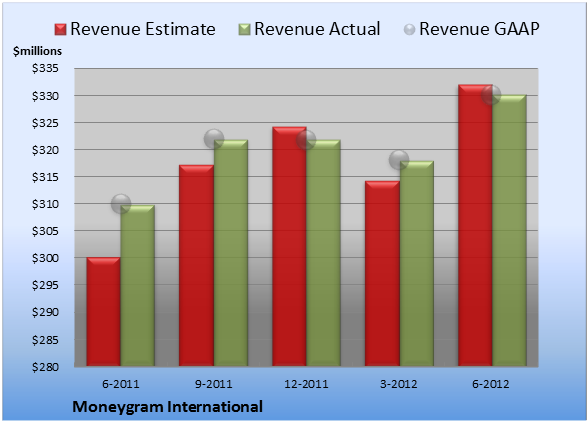The image size is (588, 422).
Task: Click the '$millions' axis unit label
Action: [x=37, y=51]
